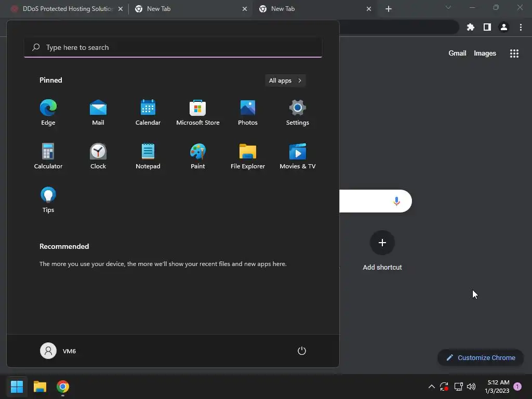Image resolution: width=532 pixels, height=399 pixels.
Task: Click the Windows Start button on taskbar
Action: (x=17, y=387)
